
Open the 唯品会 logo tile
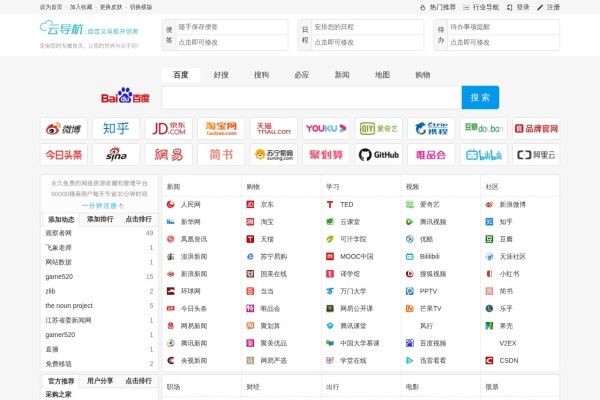(431, 155)
